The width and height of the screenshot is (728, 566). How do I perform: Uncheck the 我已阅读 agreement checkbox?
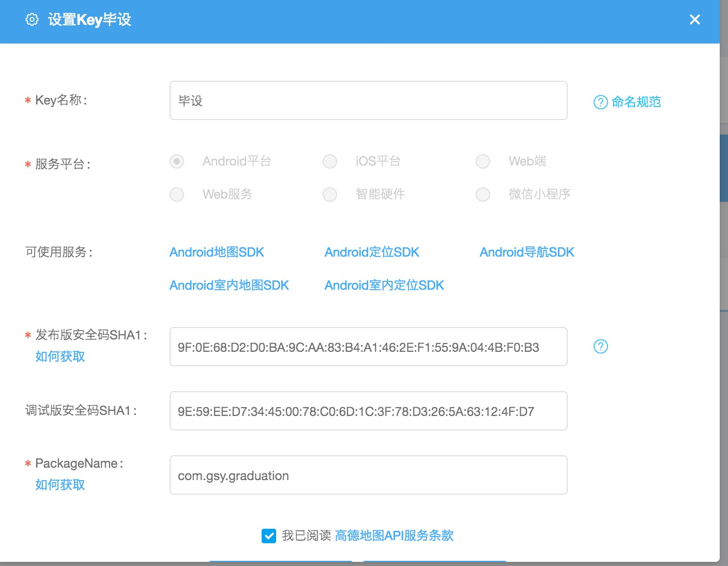(x=269, y=536)
